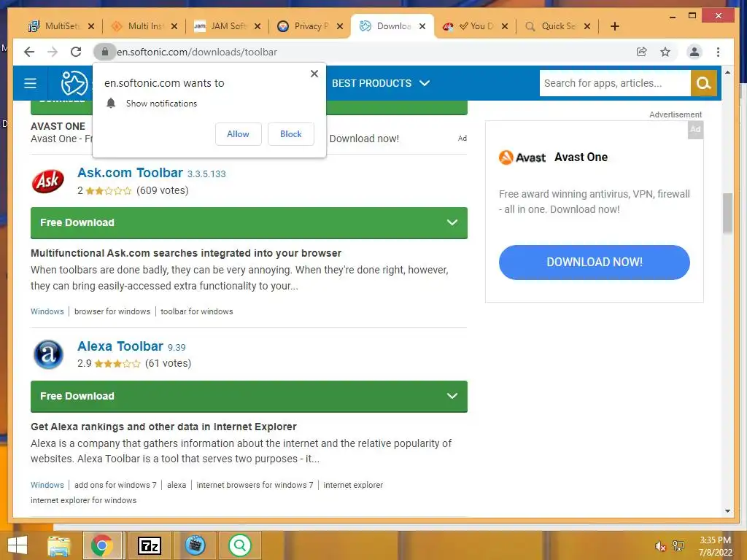Open the clapperboard video app in taskbar
Image resolution: width=747 pixels, height=560 pixels.
coord(195,545)
